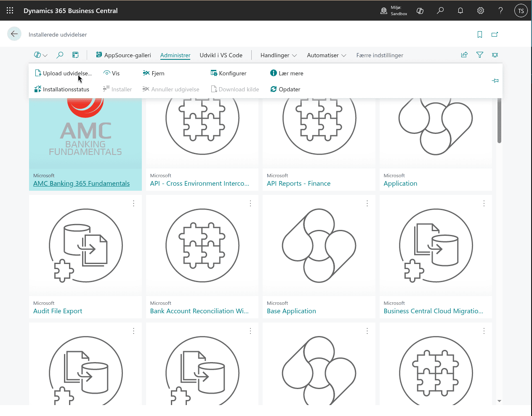Open more options for Audit File Export
Viewport: 532px width, 416px height.
(134, 203)
